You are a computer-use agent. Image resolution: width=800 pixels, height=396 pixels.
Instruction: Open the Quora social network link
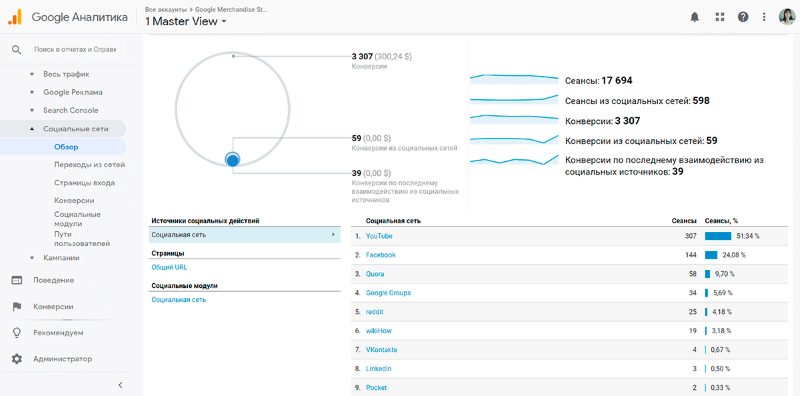coord(375,274)
